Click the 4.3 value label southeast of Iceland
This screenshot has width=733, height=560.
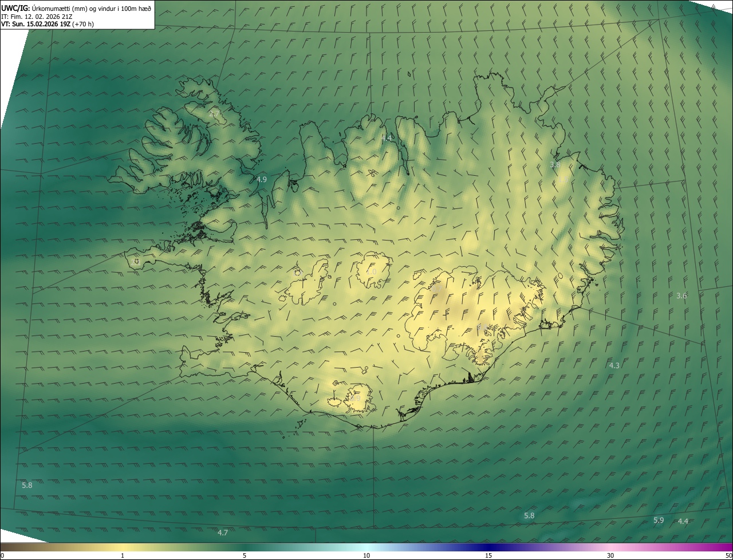614,365
